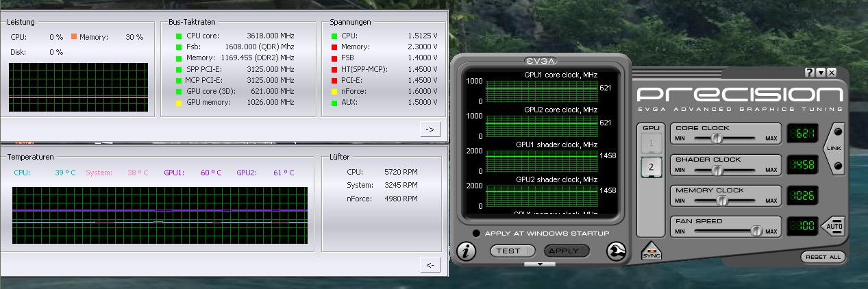Image resolution: width=868 pixels, height=289 pixels.
Task: Click the GPU1 core clock graph
Action: 541,90
